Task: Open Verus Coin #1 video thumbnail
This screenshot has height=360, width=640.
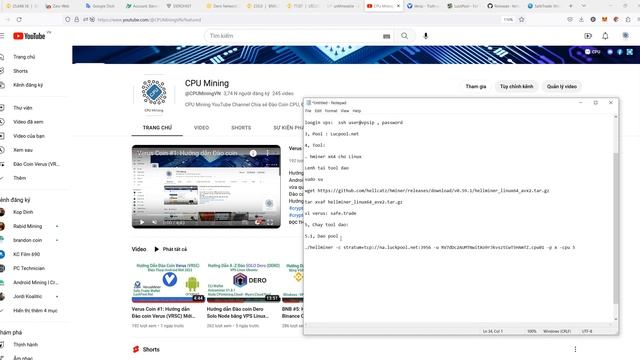Action: [168, 282]
